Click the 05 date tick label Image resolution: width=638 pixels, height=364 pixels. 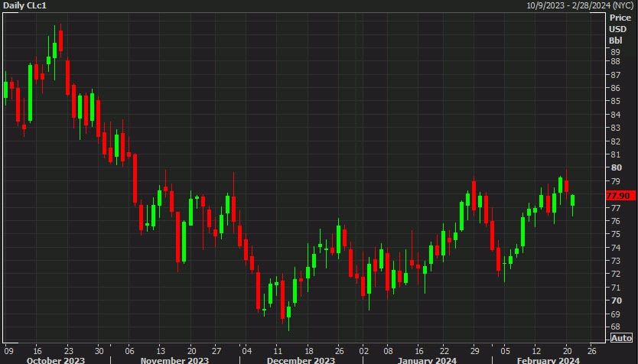[505, 351]
